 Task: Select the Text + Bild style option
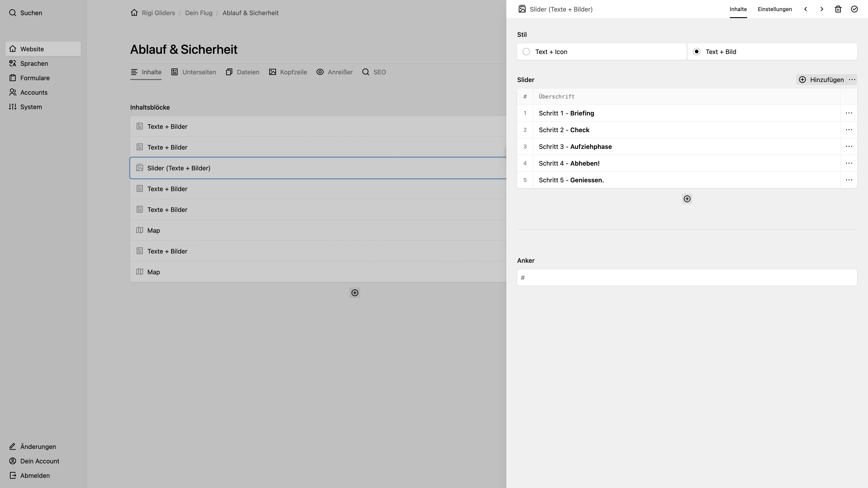(x=772, y=52)
